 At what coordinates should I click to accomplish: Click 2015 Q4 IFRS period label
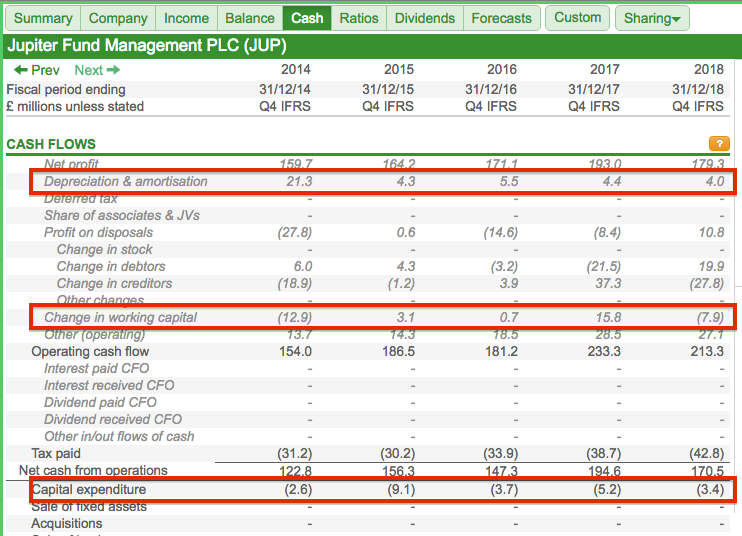(x=388, y=106)
